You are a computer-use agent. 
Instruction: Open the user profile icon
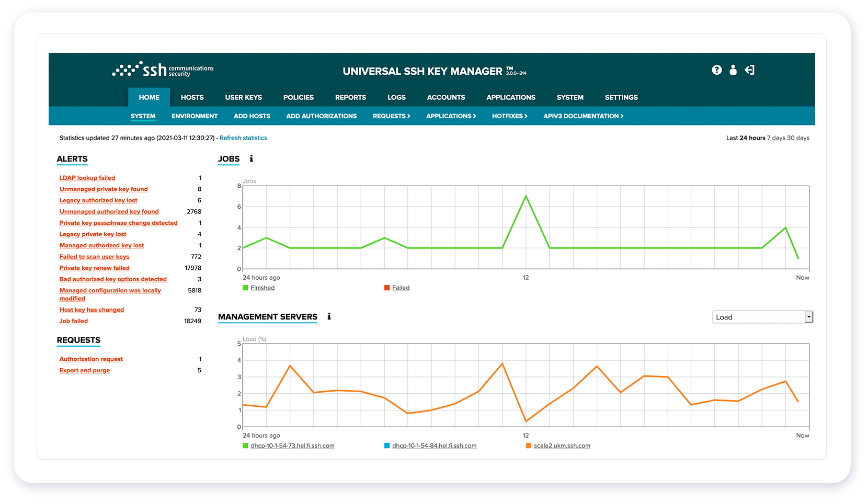click(x=733, y=70)
